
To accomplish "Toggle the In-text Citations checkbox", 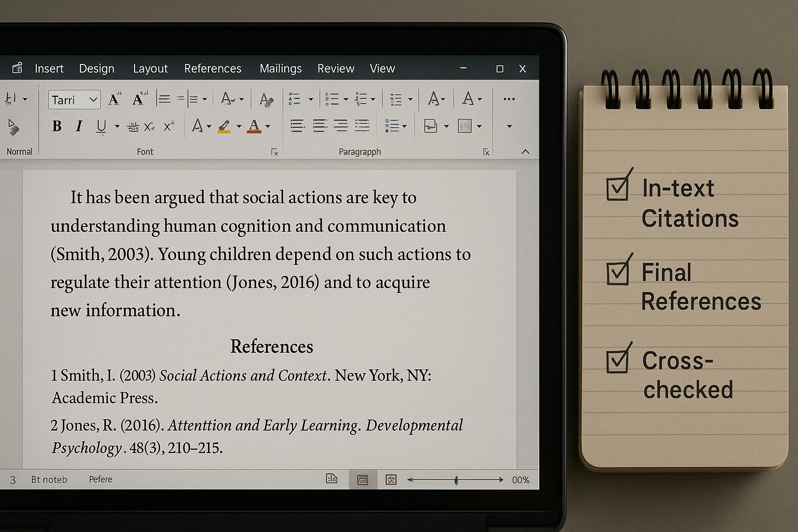I will click(618, 188).
